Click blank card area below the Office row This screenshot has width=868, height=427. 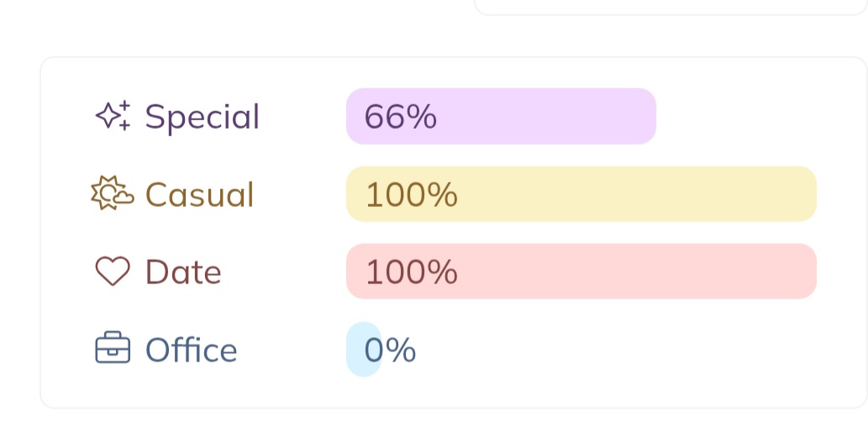tap(454, 392)
